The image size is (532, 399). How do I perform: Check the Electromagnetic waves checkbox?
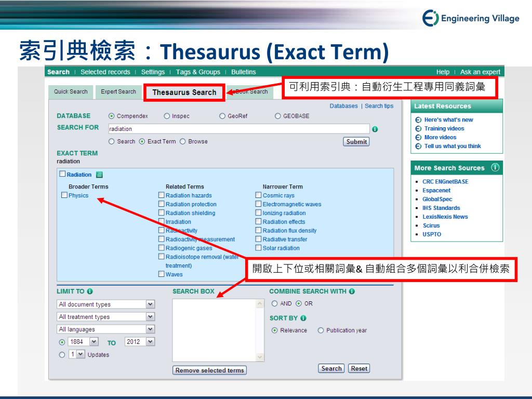tap(259, 204)
